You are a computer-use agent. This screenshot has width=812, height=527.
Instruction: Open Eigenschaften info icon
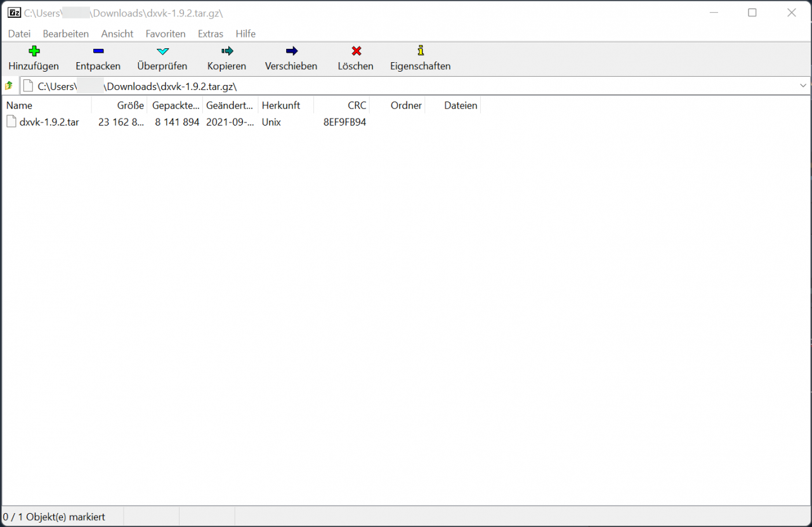(420, 51)
